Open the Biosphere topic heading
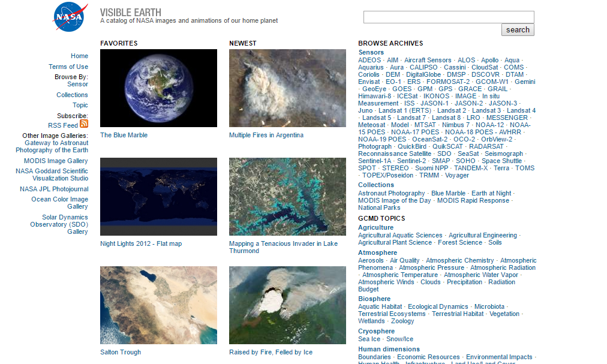607x364 pixels. point(374,299)
